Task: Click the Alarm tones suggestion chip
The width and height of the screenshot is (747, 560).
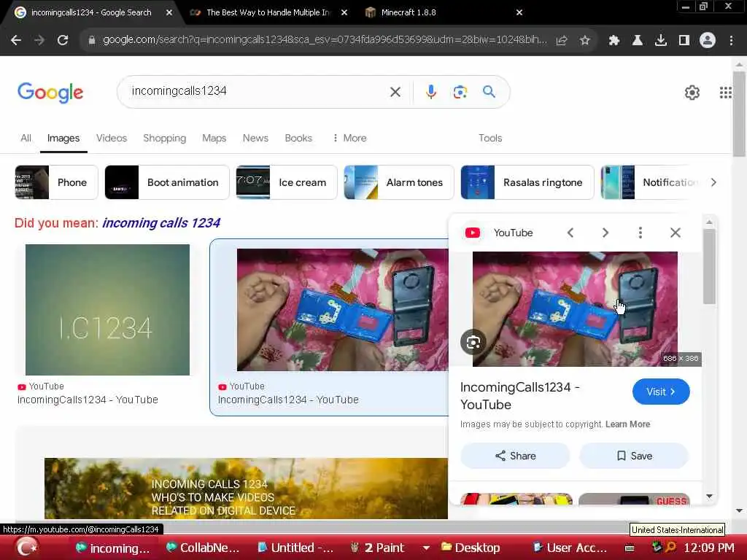Action: 399,182
